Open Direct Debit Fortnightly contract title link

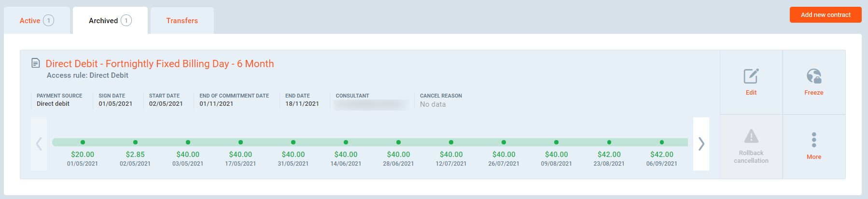click(159, 64)
